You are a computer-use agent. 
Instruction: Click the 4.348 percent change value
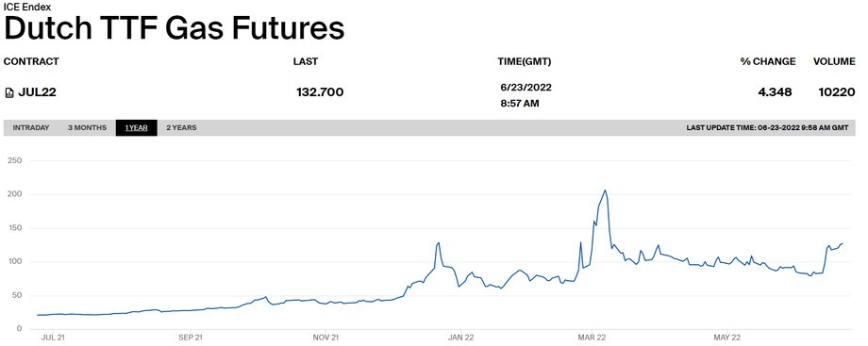click(x=775, y=91)
